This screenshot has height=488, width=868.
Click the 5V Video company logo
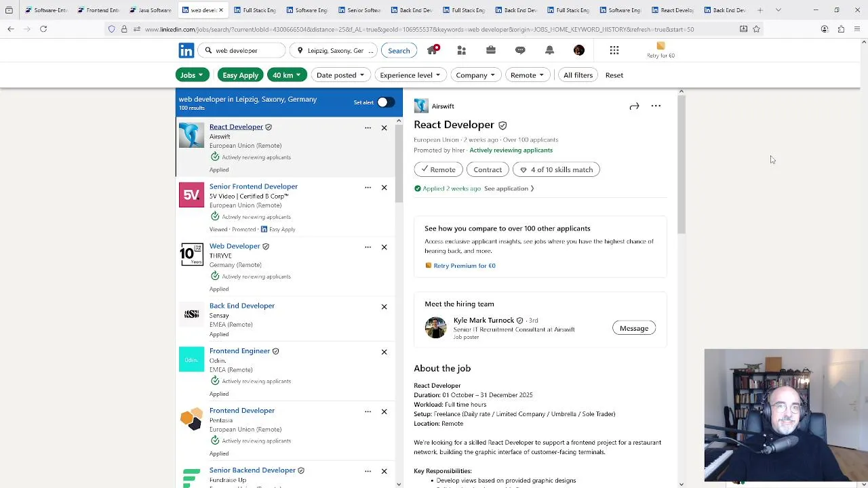pyautogui.click(x=191, y=195)
